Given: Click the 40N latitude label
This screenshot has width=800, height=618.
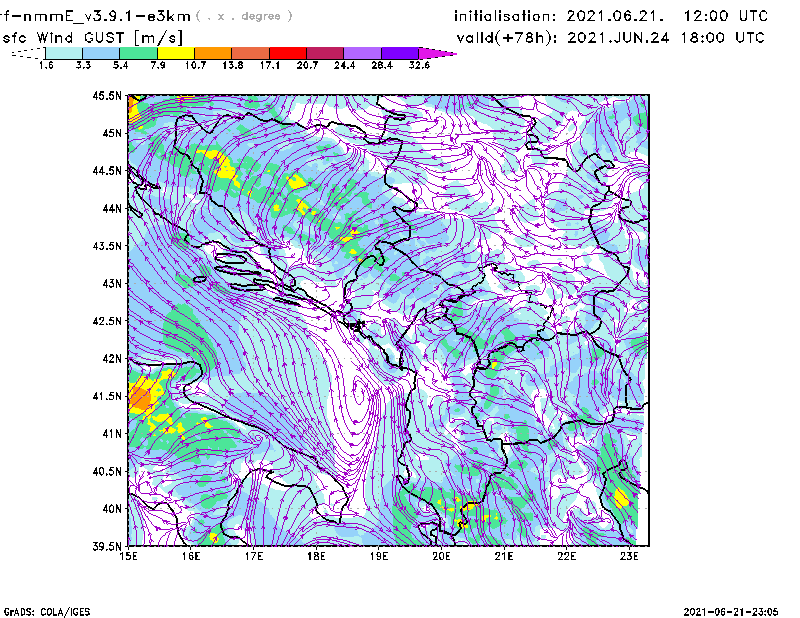Looking at the screenshot, I should (x=112, y=509).
